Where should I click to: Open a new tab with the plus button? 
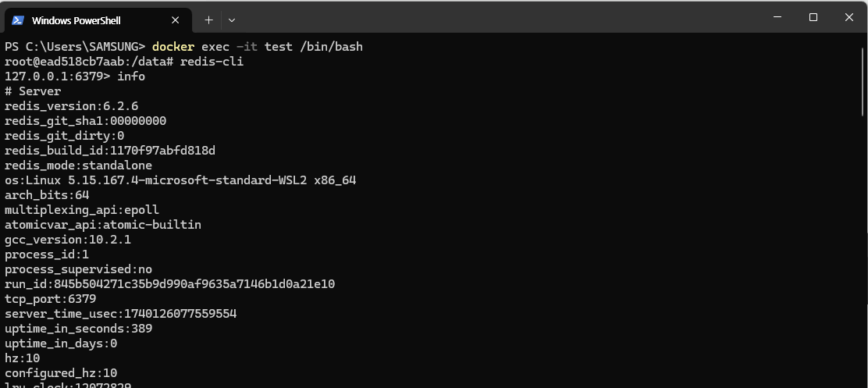coord(208,20)
